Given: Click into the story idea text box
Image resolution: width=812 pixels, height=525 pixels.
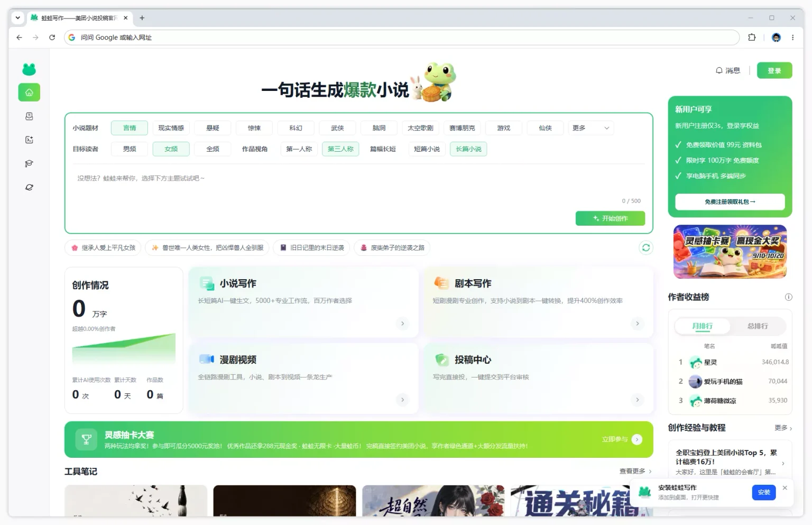Looking at the screenshot, I should (x=358, y=186).
